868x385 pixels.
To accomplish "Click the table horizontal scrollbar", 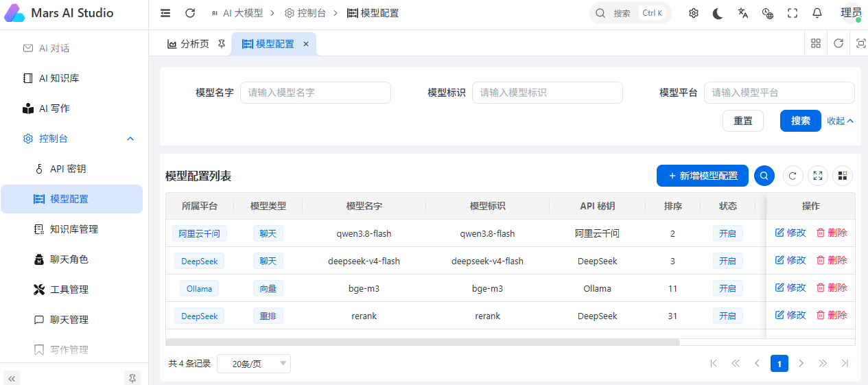I will click(423, 341).
